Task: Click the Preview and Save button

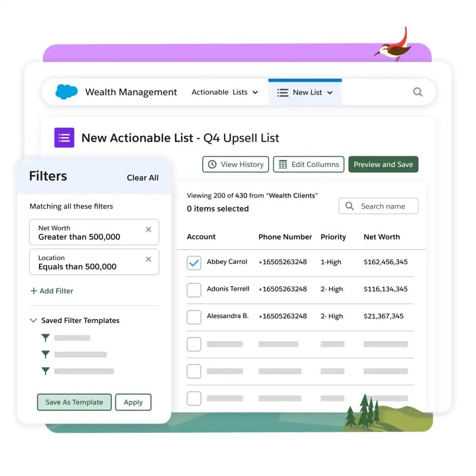Action: click(383, 164)
